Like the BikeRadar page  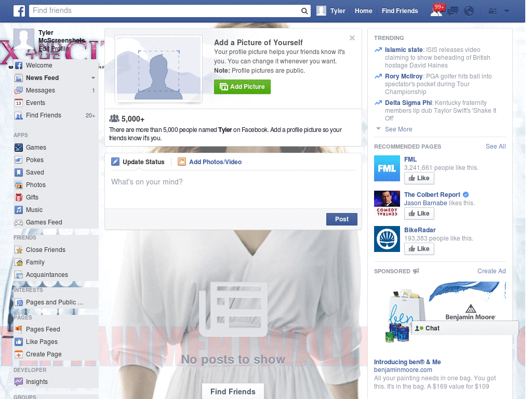[x=419, y=249]
